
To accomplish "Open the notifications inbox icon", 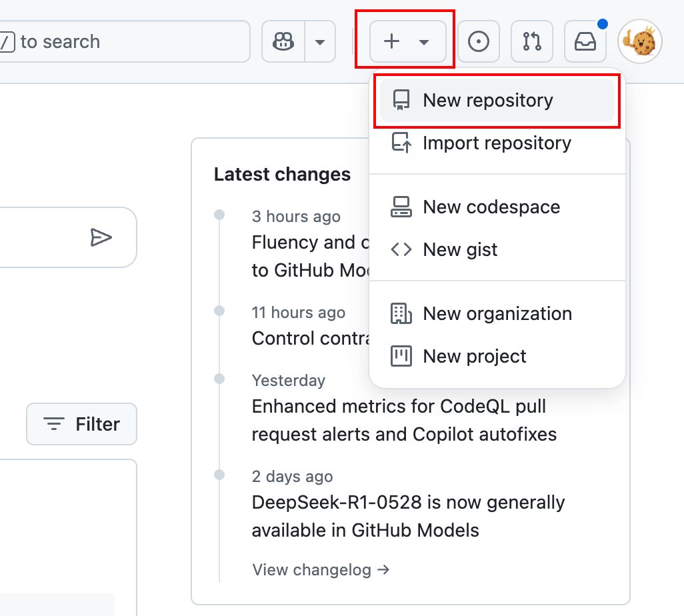I will tap(585, 42).
